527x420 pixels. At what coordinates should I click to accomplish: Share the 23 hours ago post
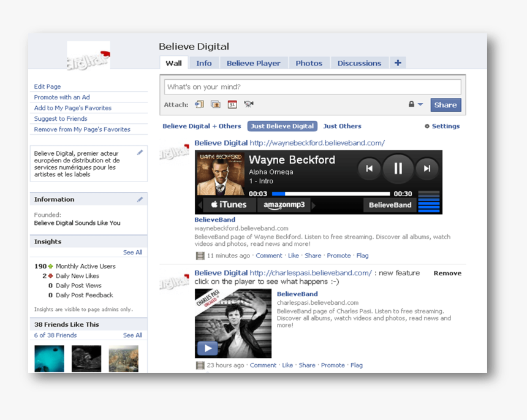[x=307, y=365]
